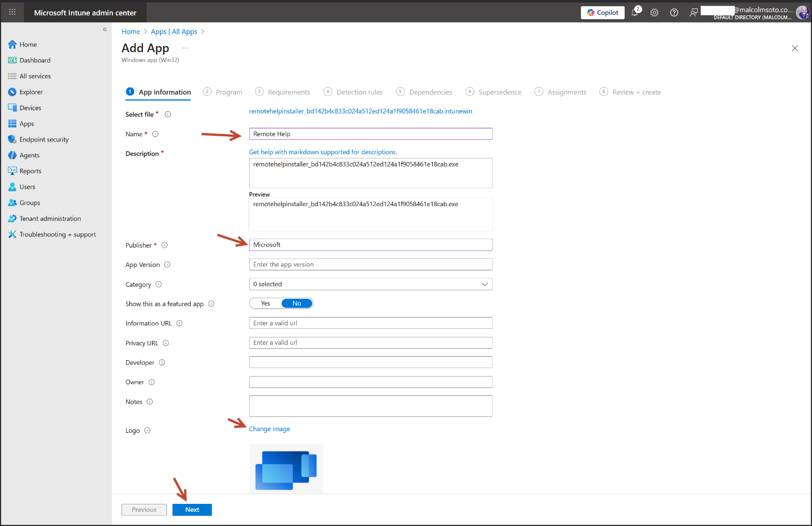The width and height of the screenshot is (812, 526).
Task: Click info icon next to Publisher
Action: [x=165, y=245]
